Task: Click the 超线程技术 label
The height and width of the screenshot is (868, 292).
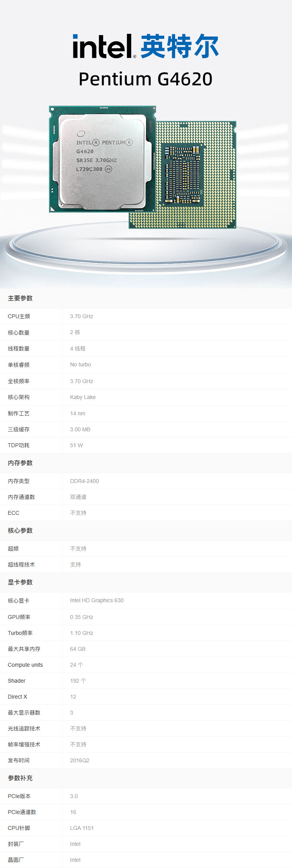Action: [x=21, y=565]
